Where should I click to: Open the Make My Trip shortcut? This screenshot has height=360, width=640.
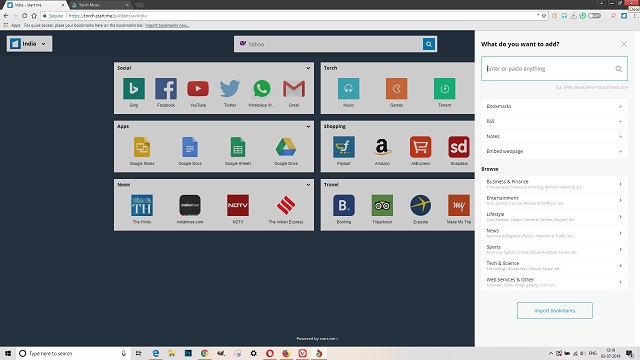tap(459, 205)
